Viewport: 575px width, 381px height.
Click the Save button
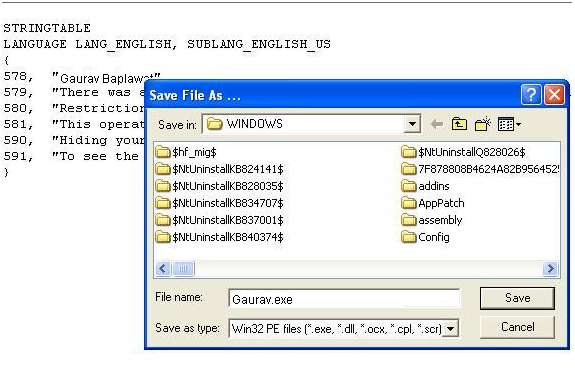coord(517,298)
